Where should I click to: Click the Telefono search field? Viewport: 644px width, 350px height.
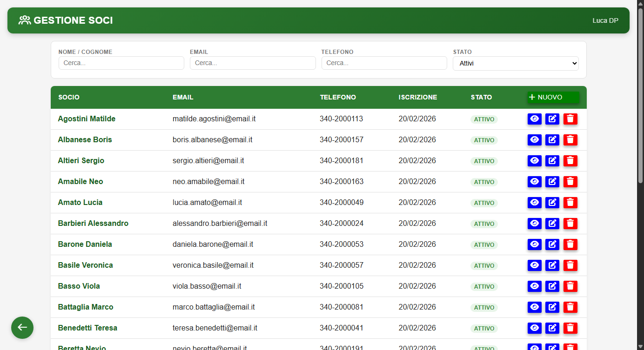click(384, 63)
